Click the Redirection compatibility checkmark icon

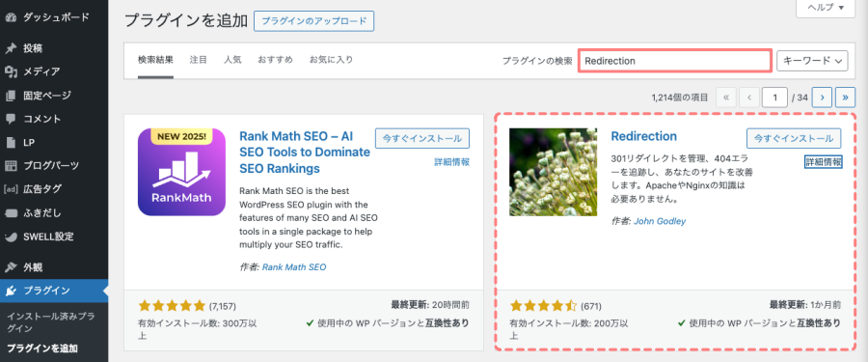click(x=681, y=322)
